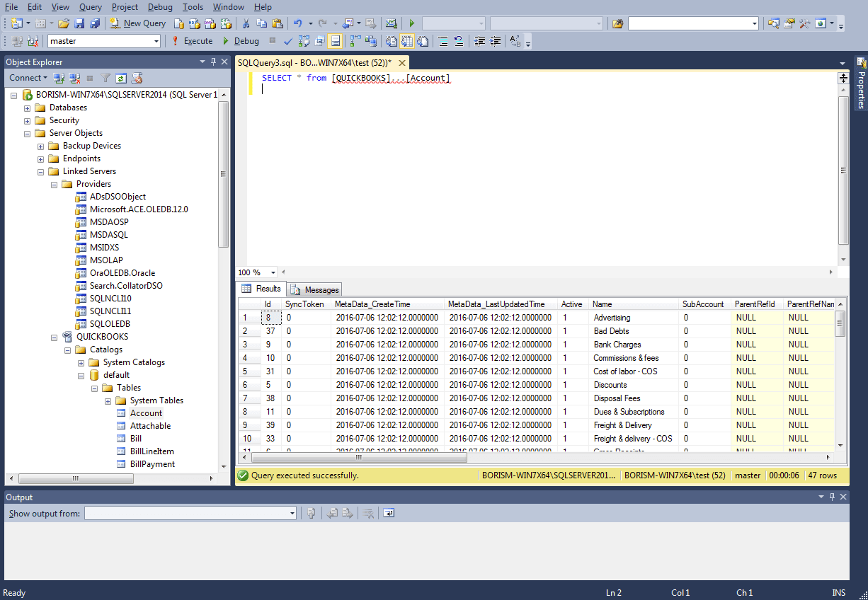
Task: Click the Uncomment selected lines icon
Action: [458, 41]
